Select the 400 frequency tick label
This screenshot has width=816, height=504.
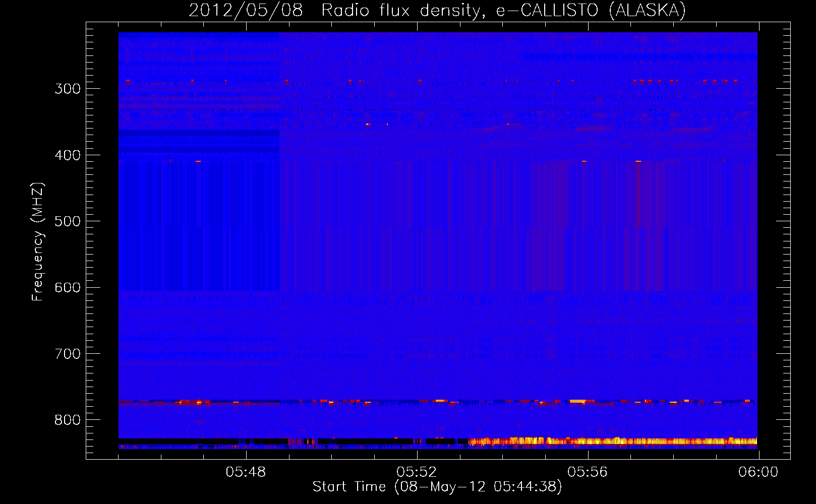coord(68,155)
